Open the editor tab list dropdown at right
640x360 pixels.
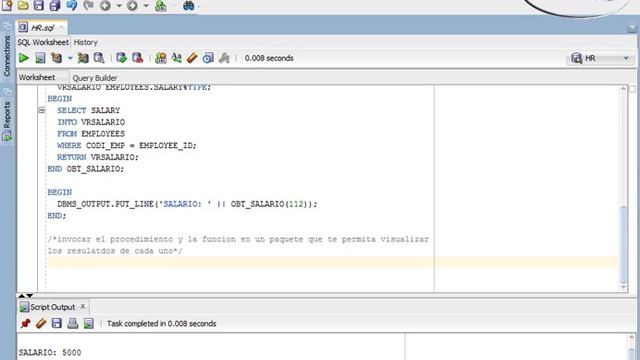632,29
